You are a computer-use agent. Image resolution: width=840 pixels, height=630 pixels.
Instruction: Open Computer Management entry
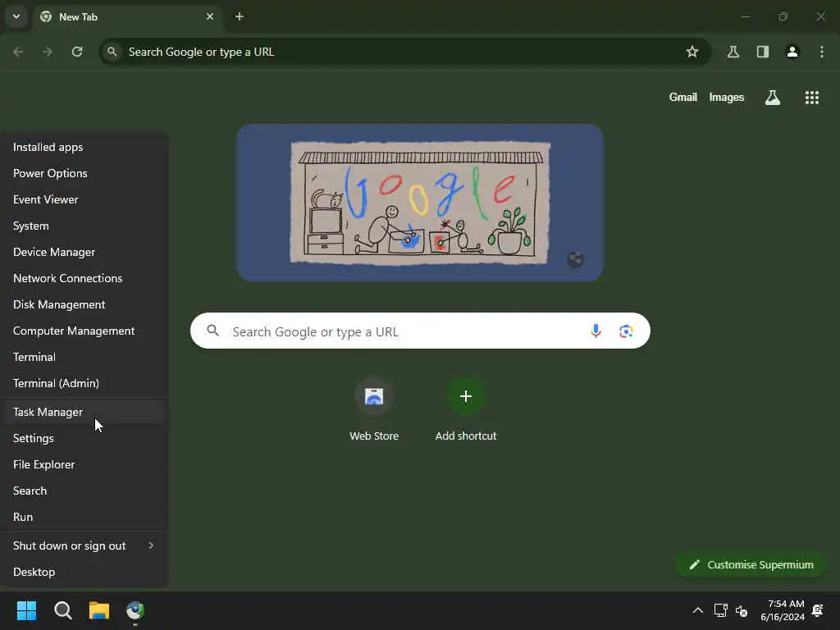pyautogui.click(x=84, y=331)
